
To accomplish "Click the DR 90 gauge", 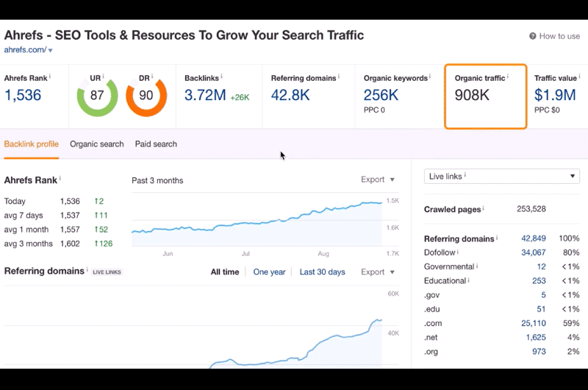I will pyautogui.click(x=146, y=96).
